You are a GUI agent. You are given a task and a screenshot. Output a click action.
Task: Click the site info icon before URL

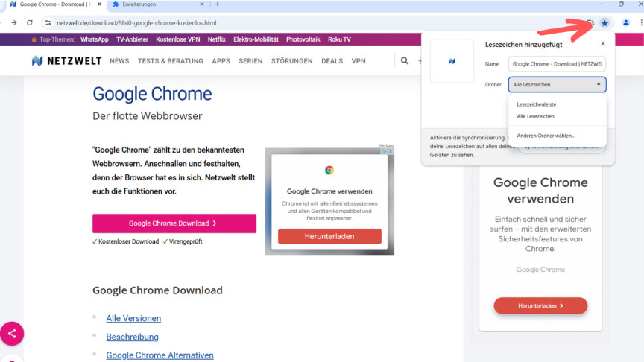48,23
